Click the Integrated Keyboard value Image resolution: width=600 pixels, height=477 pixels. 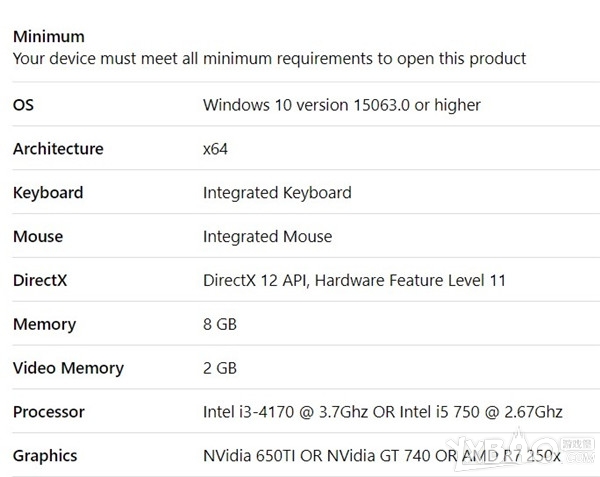pos(277,193)
